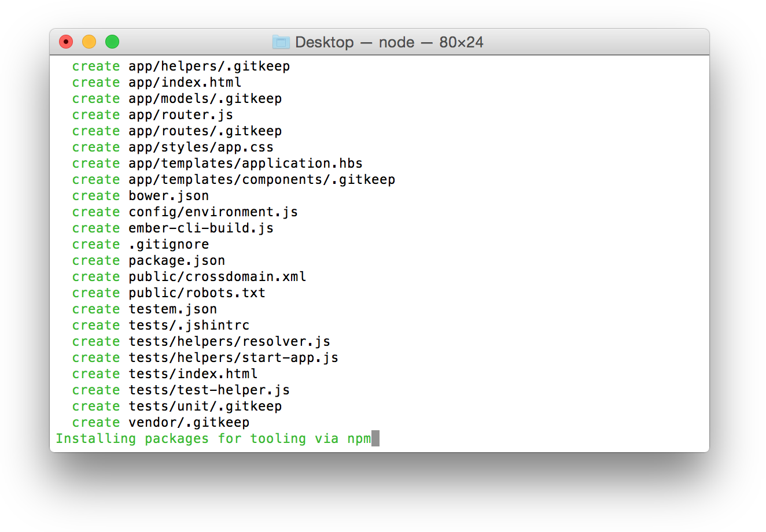Screen dimensions: 766x532
Task: Click the config/environment.js path
Action: coord(213,212)
